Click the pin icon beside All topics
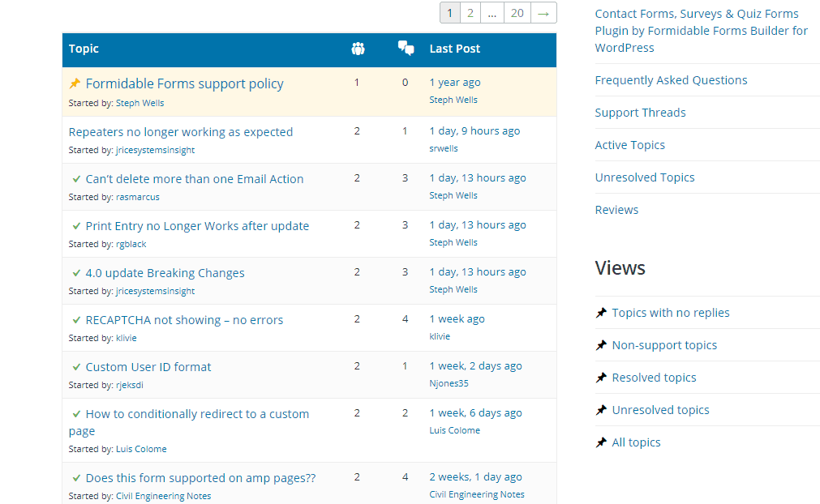Viewport: 820px width, 504px height. 601,442
